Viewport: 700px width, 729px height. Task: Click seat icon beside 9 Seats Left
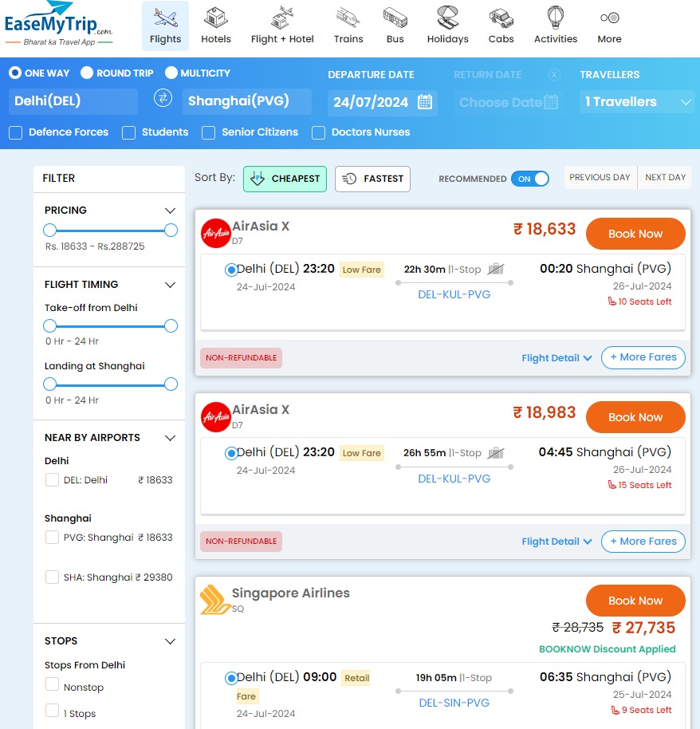pyautogui.click(x=615, y=710)
